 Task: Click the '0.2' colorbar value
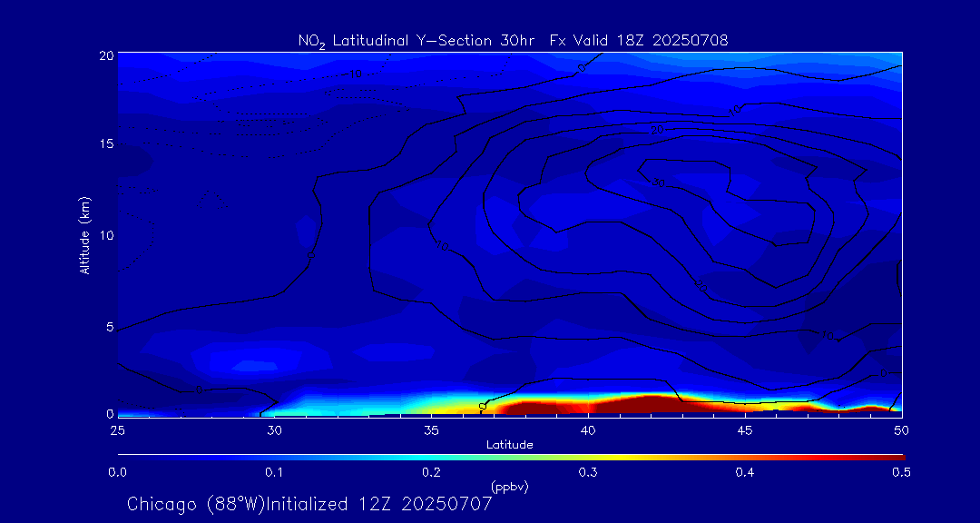(x=431, y=473)
